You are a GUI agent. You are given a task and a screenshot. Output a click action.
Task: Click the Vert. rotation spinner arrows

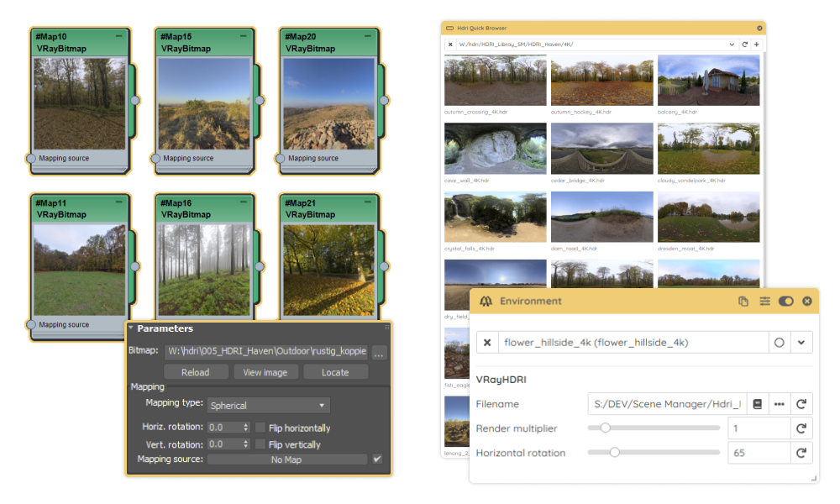point(246,444)
